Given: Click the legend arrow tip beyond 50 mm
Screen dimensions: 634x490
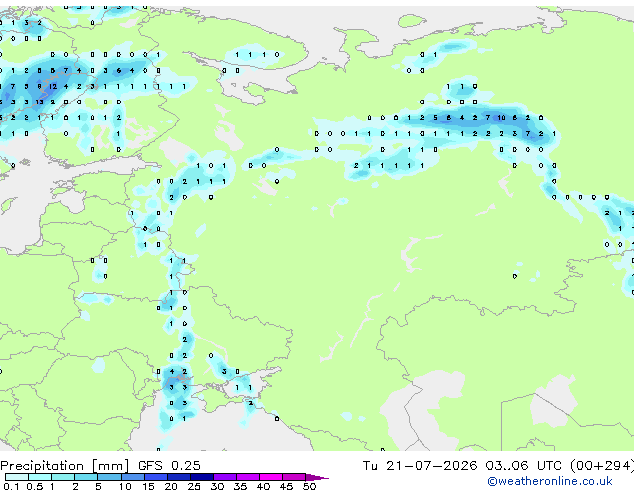Looking at the screenshot, I should [317, 477].
